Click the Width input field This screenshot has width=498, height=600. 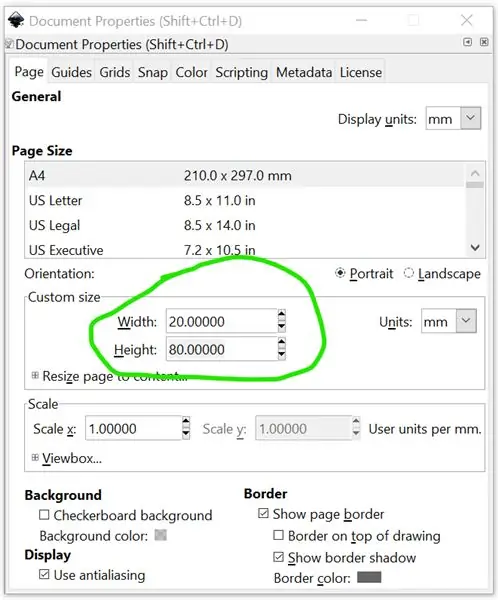coord(221,321)
